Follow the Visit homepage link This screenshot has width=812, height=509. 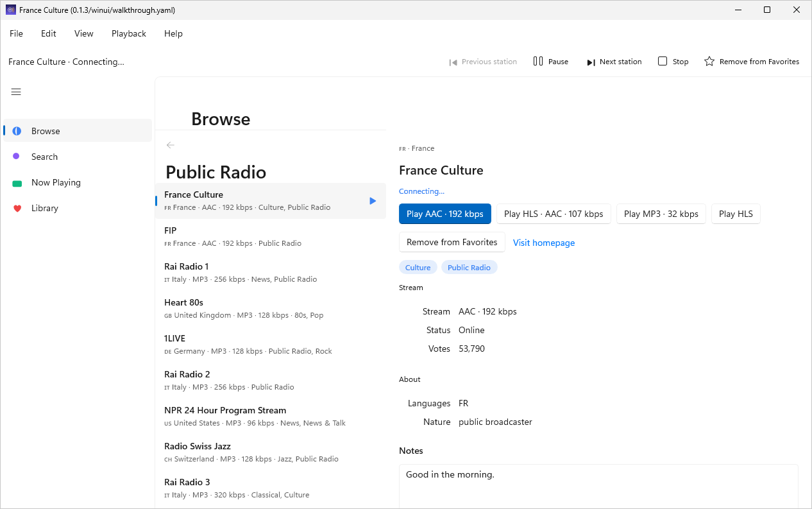click(x=544, y=243)
